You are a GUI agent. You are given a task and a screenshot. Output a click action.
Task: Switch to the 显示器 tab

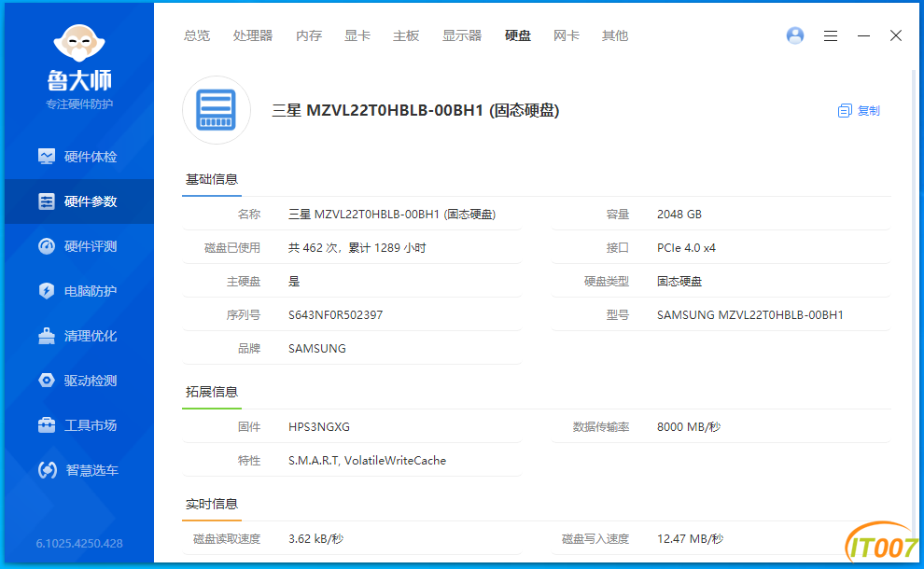462,36
